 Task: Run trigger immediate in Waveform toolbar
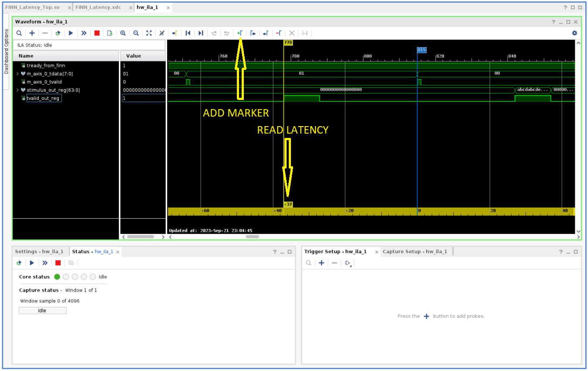(x=84, y=33)
